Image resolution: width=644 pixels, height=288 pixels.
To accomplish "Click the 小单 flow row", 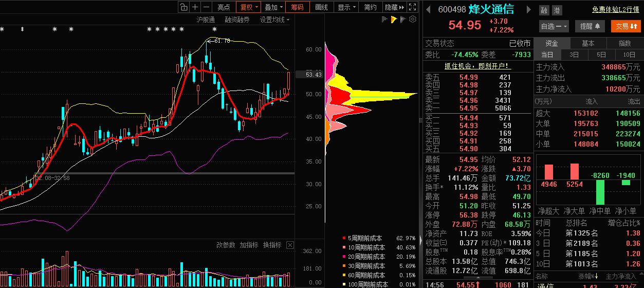I will coord(588,144).
